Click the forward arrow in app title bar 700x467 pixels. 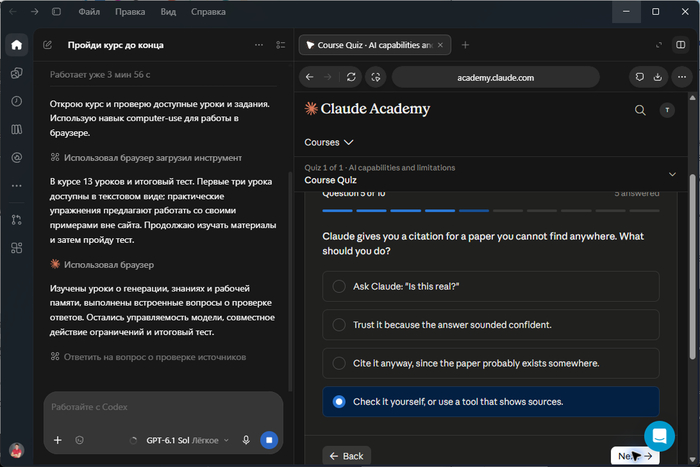pyautogui.click(x=34, y=12)
